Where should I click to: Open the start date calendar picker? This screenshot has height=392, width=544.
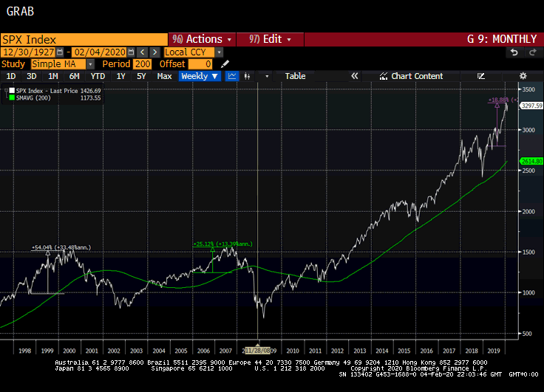(x=60, y=52)
